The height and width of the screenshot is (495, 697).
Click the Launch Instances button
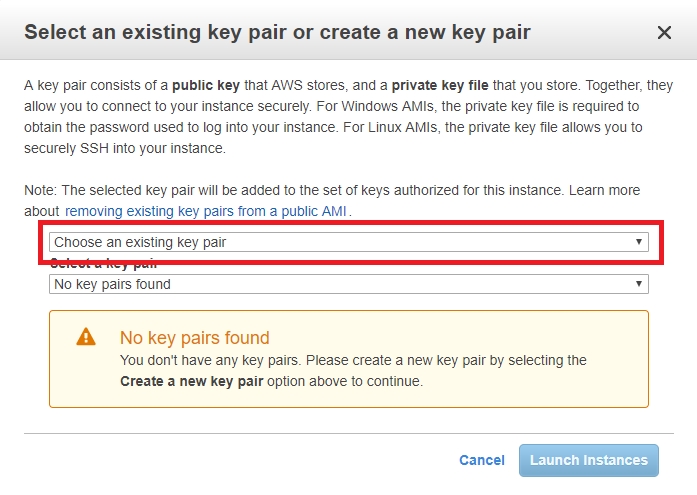pyautogui.click(x=589, y=460)
